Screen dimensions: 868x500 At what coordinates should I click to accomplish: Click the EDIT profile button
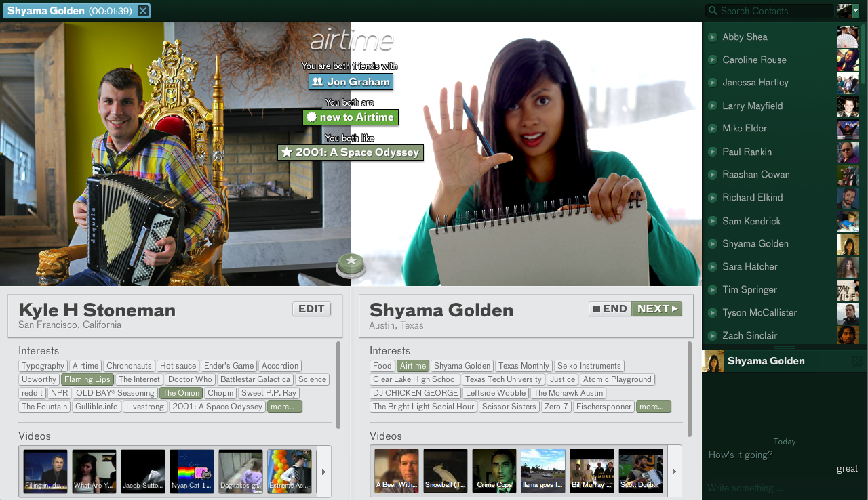[x=311, y=309]
